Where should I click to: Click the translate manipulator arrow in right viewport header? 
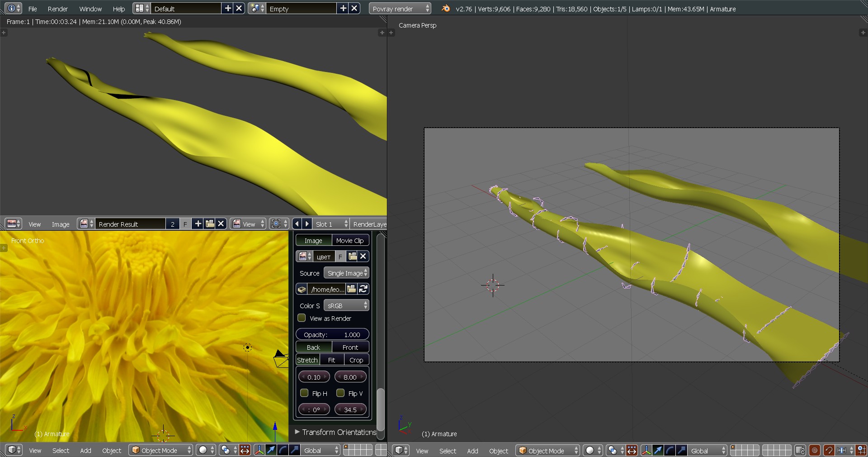pyautogui.click(x=658, y=450)
